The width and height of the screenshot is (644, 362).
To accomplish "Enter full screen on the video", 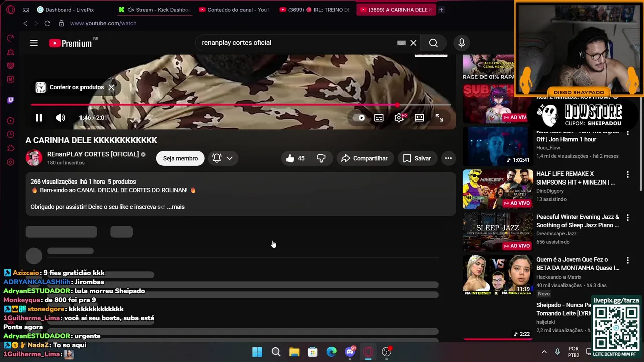I will tap(439, 118).
